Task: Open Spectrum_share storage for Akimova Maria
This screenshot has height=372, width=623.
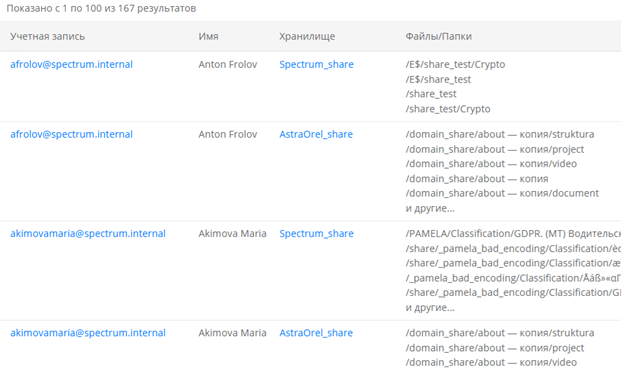Action: pos(316,234)
